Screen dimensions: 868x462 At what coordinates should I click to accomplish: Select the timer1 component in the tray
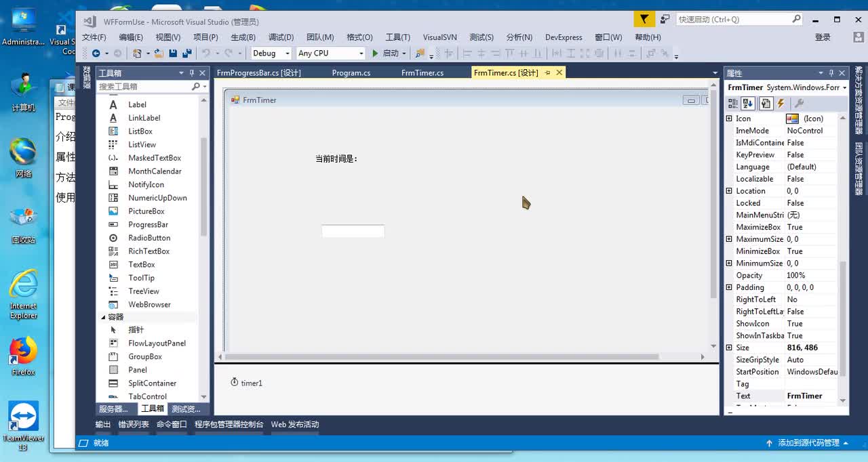pos(246,383)
